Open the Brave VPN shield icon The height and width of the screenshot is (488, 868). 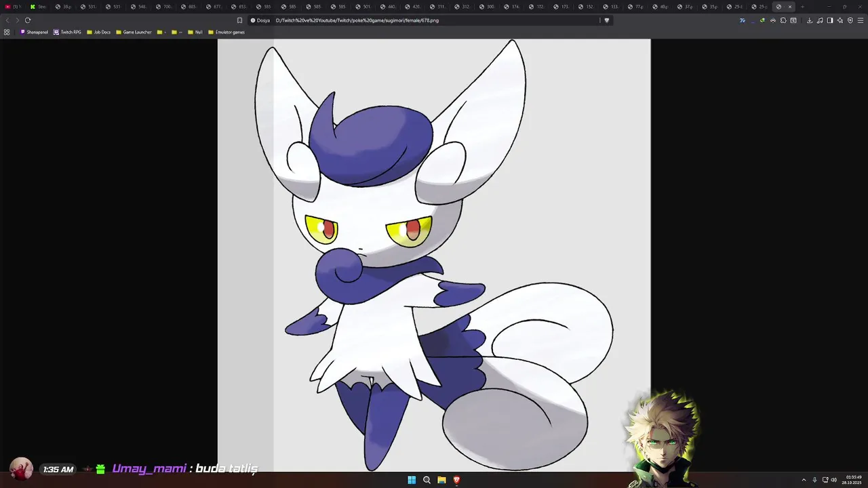(x=850, y=20)
